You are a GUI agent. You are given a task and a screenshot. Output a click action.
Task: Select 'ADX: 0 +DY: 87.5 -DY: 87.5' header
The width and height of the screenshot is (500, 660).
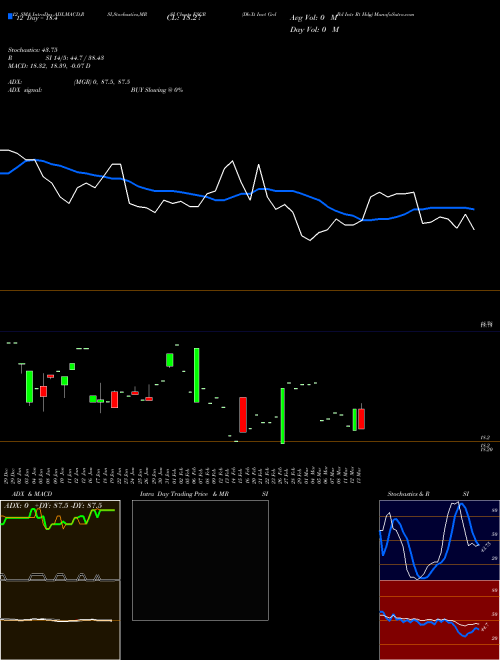pos(53,506)
